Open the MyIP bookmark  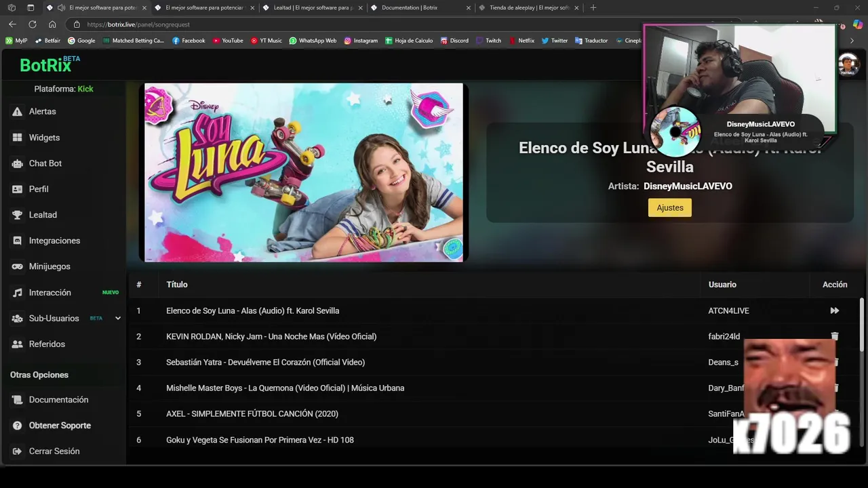[x=16, y=41]
